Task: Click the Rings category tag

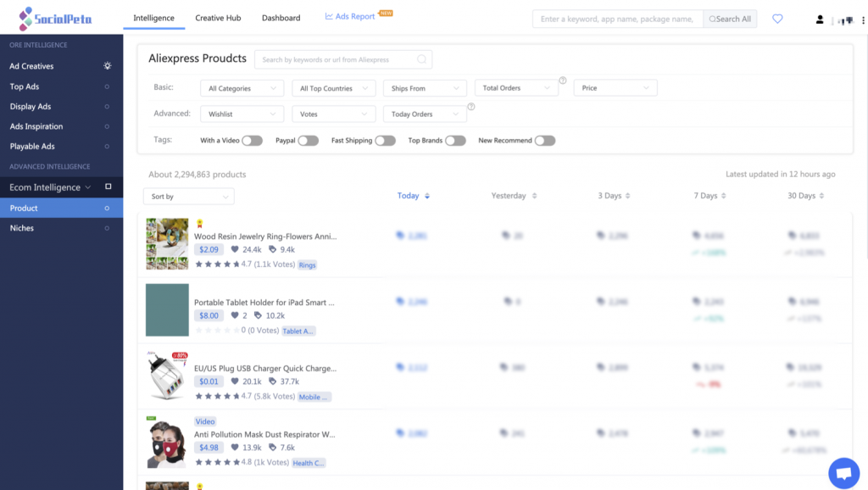Action: click(307, 264)
